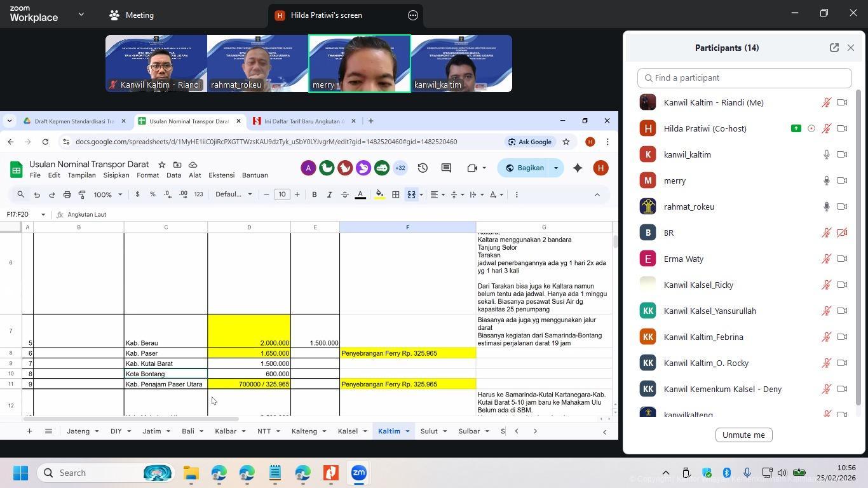The height and width of the screenshot is (488, 868).
Task: Click the merge cells icon
Action: pyautogui.click(x=411, y=194)
